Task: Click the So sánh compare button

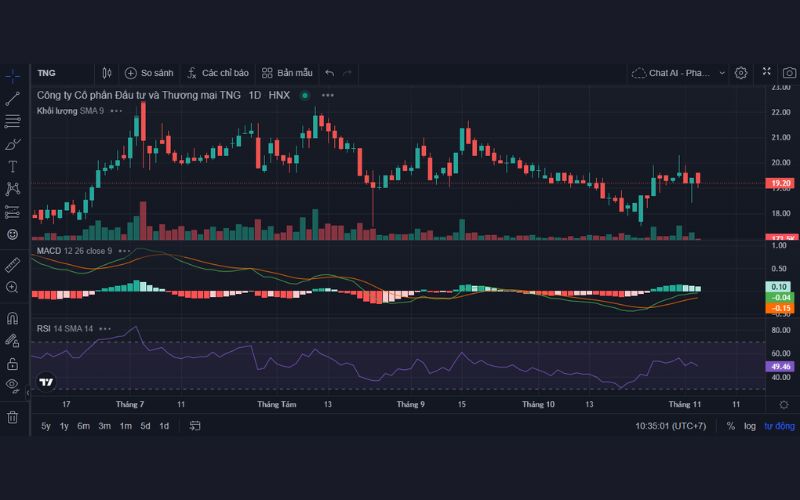Action: pos(149,73)
